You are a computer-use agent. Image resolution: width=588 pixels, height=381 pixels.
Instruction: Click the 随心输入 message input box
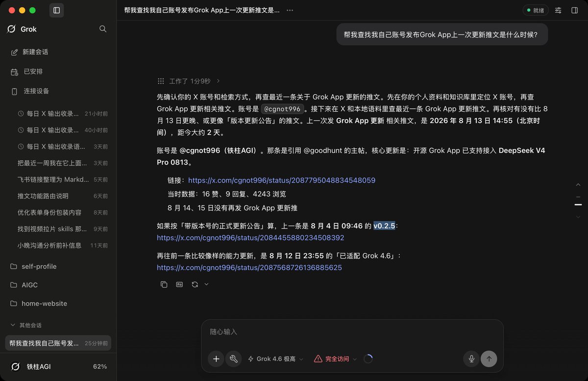352,332
